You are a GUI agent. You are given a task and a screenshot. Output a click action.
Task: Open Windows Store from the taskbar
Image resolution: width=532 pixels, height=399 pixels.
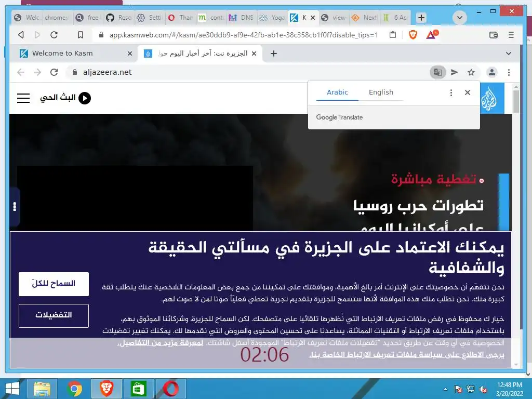138,389
